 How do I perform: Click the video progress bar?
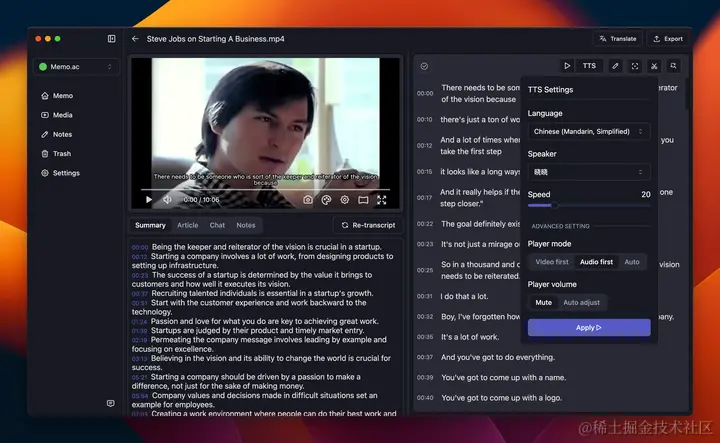click(265, 189)
